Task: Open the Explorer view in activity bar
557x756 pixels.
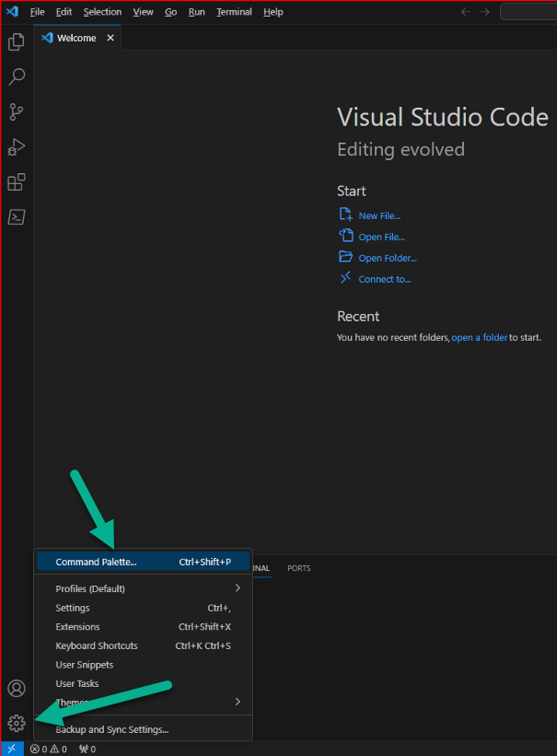Action: tap(17, 42)
